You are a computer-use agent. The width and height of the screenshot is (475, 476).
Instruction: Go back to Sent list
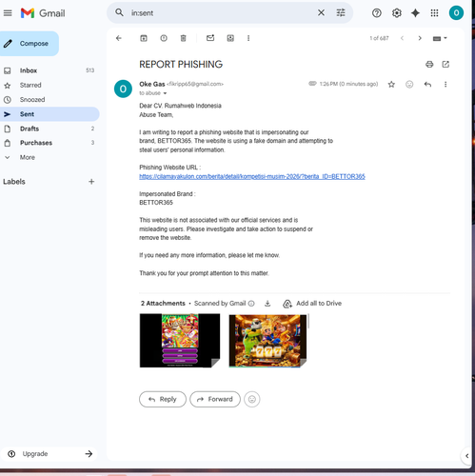pos(119,38)
